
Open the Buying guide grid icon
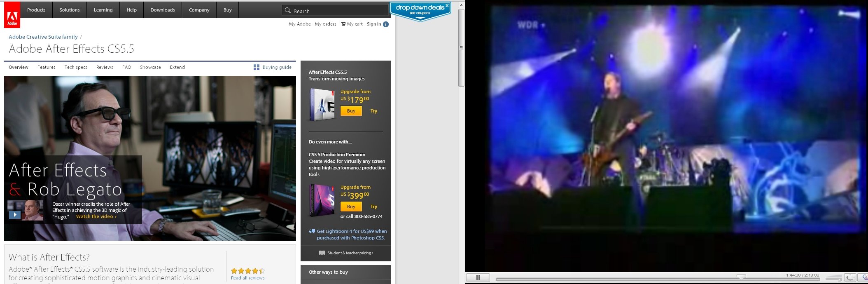(257, 67)
